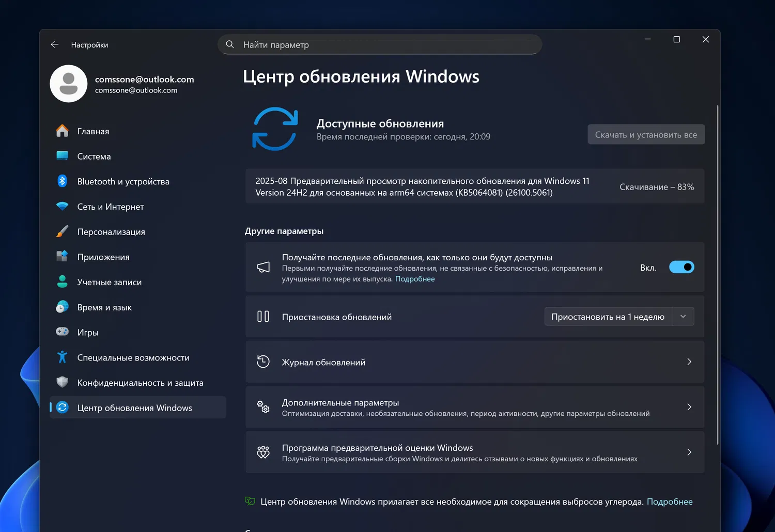Click the pause icon beside Приостановка обновлений
This screenshot has height=532, width=775.
[x=263, y=317]
